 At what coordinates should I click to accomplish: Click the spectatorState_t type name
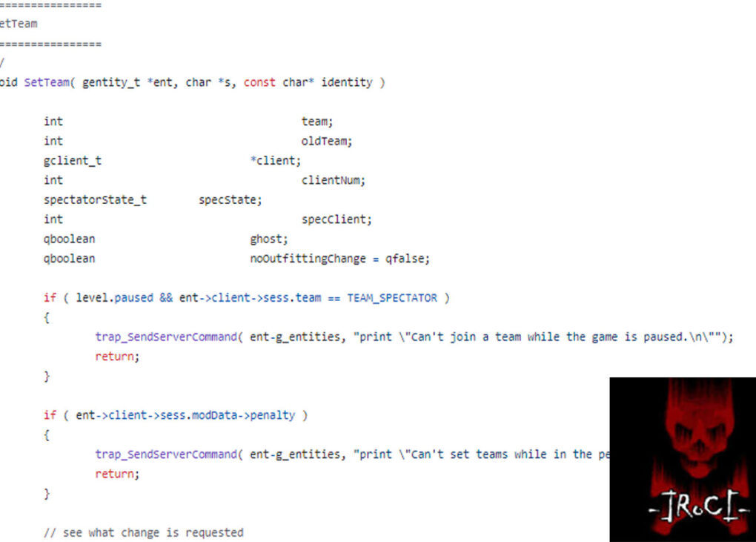(95, 199)
